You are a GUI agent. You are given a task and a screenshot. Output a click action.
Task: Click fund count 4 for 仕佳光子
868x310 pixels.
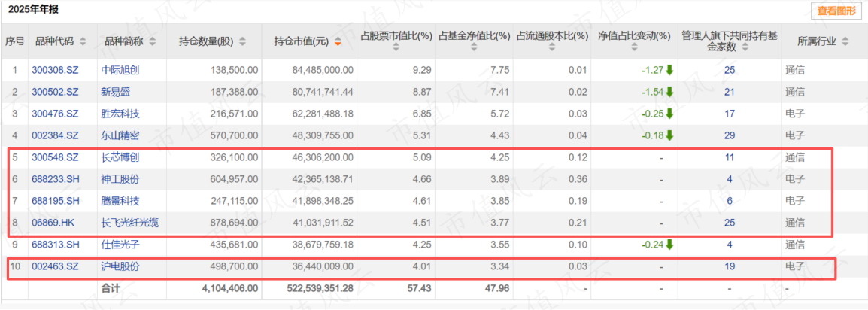tap(730, 245)
